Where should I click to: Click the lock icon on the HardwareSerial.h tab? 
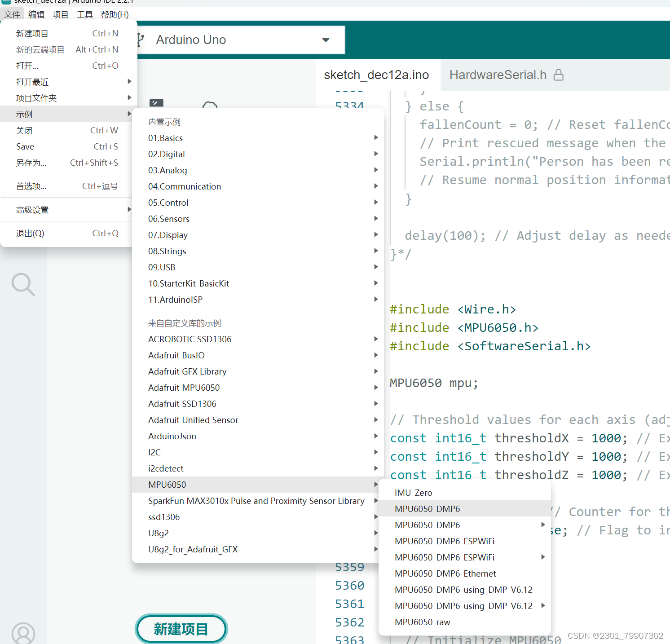(x=558, y=75)
